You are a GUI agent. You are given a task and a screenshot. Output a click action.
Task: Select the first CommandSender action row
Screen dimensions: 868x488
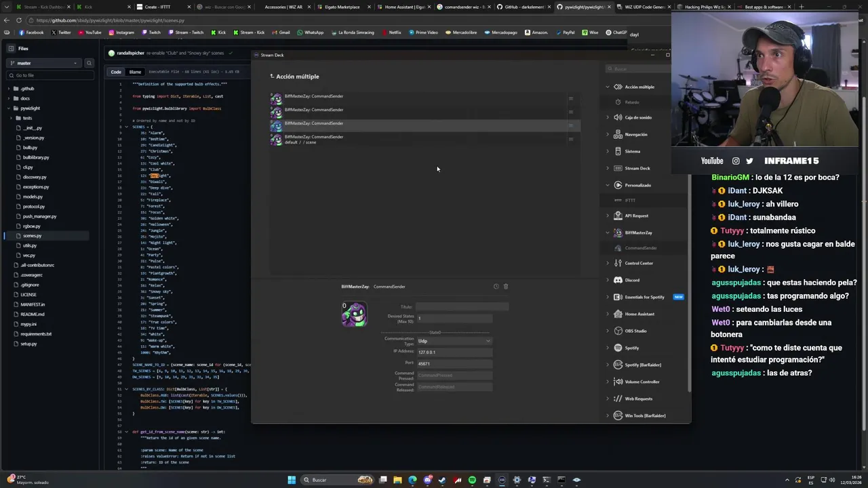(x=424, y=98)
